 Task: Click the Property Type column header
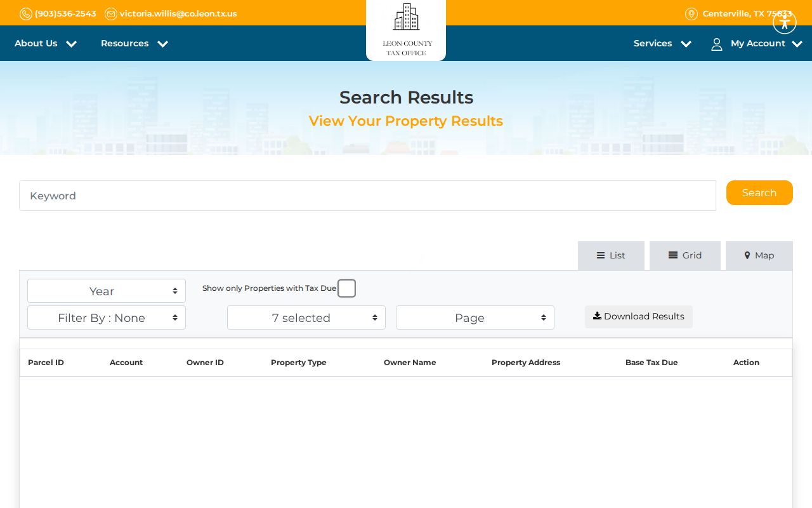299,363
